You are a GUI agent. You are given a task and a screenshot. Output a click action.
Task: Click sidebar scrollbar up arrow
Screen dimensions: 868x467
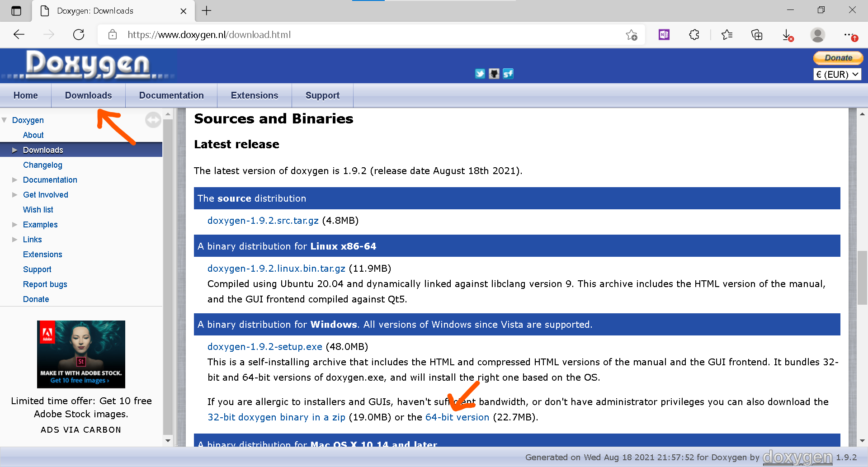point(168,114)
